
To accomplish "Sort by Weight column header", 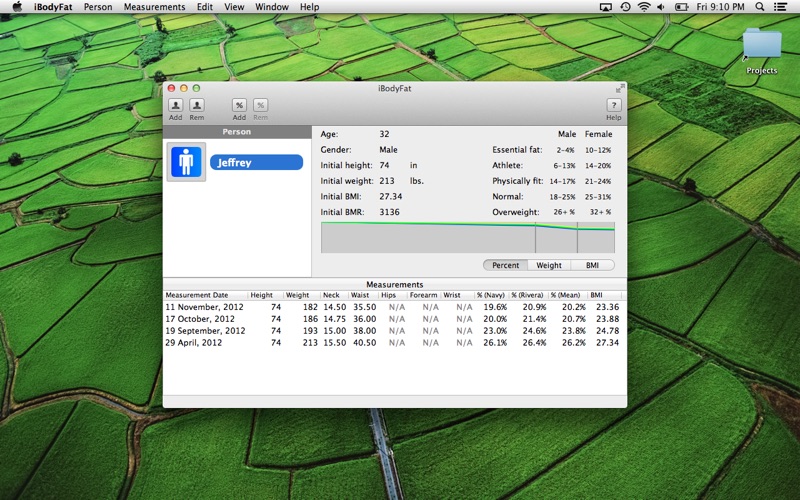I will coord(301,295).
